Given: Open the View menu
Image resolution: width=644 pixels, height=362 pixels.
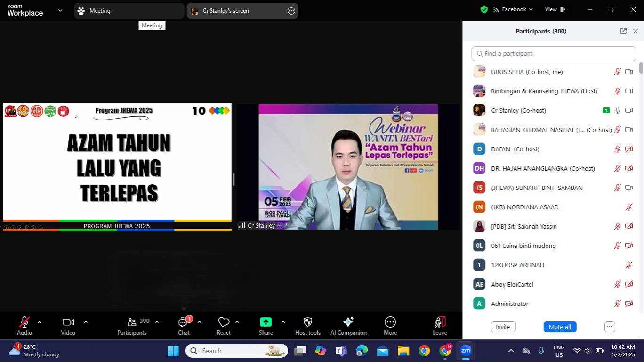Looking at the screenshot, I should (x=555, y=9).
